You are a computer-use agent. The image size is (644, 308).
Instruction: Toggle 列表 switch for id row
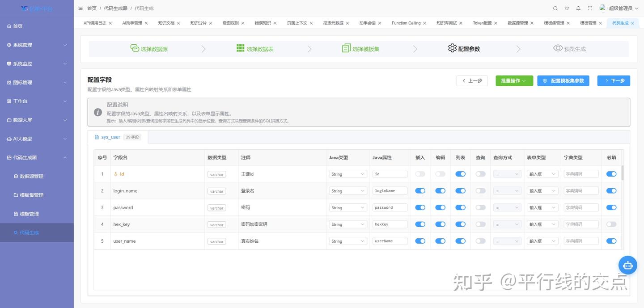point(460,174)
